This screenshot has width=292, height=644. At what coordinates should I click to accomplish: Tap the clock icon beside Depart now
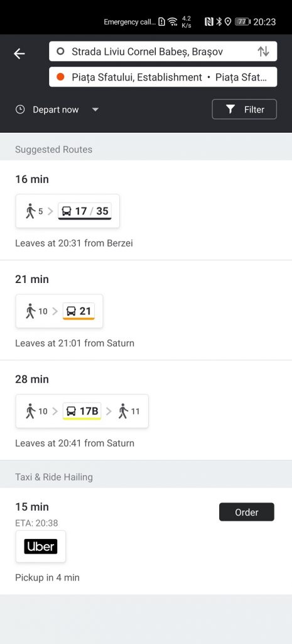(x=20, y=109)
